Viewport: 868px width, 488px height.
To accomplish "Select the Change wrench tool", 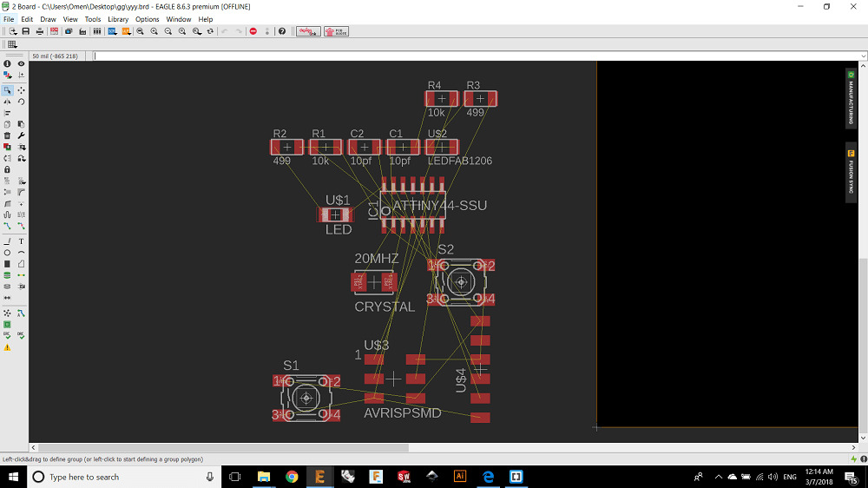I will click(21, 135).
